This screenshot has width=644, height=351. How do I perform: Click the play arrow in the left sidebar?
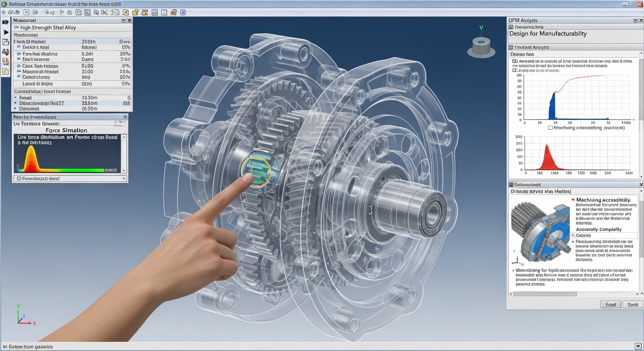(6, 32)
